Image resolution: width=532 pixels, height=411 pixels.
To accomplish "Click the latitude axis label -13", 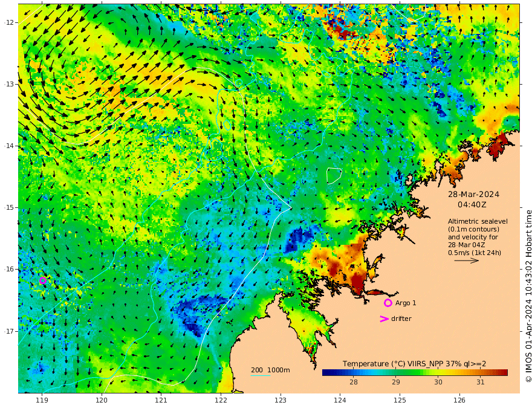I will click(x=9, y=84).
